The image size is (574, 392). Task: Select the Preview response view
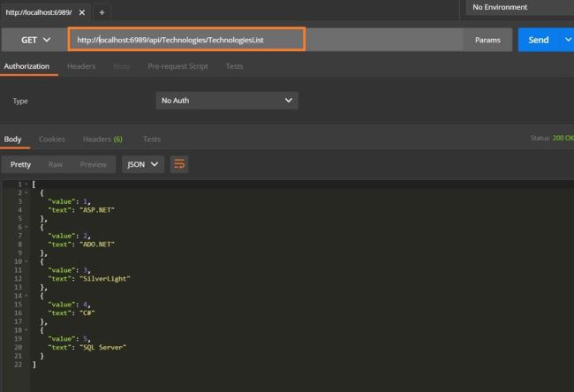[x=94, y=165]
